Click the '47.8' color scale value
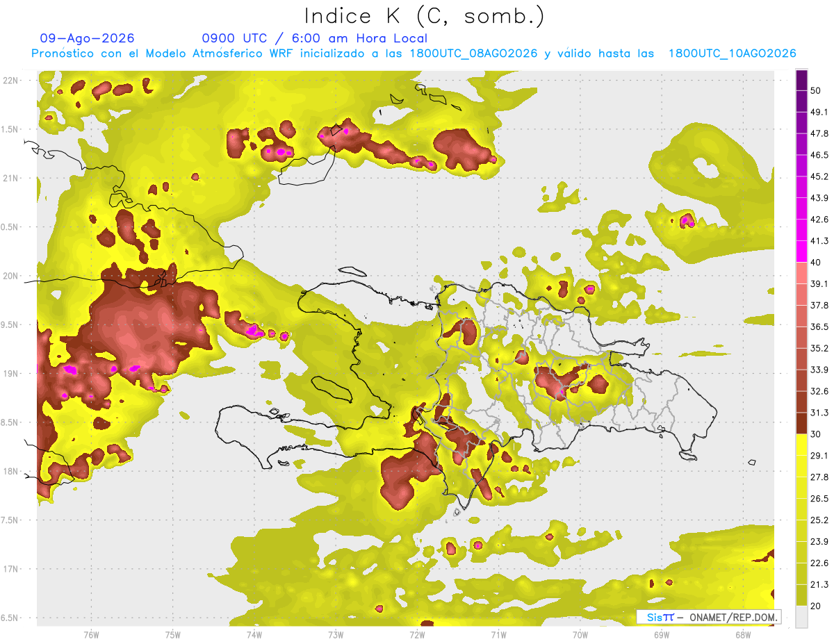 819,133
